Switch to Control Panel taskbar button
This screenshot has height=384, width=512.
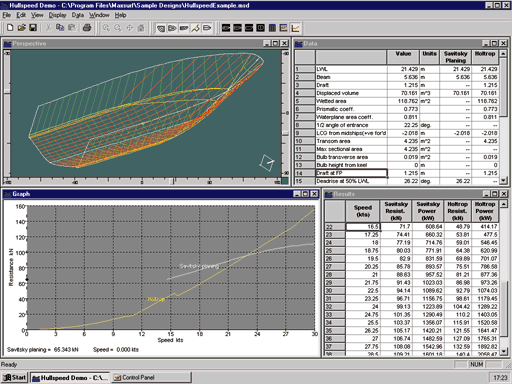pos(152,377)
